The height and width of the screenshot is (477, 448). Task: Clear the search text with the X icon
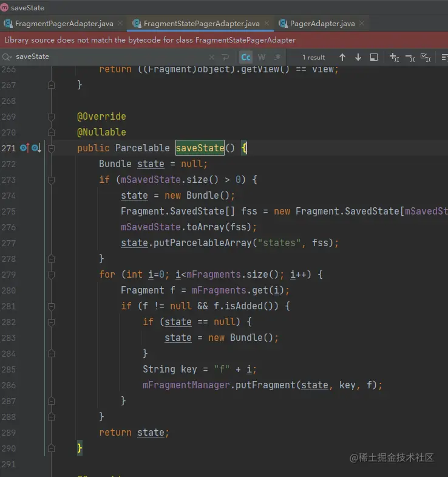pyautogui.click(x=212, y=57)
